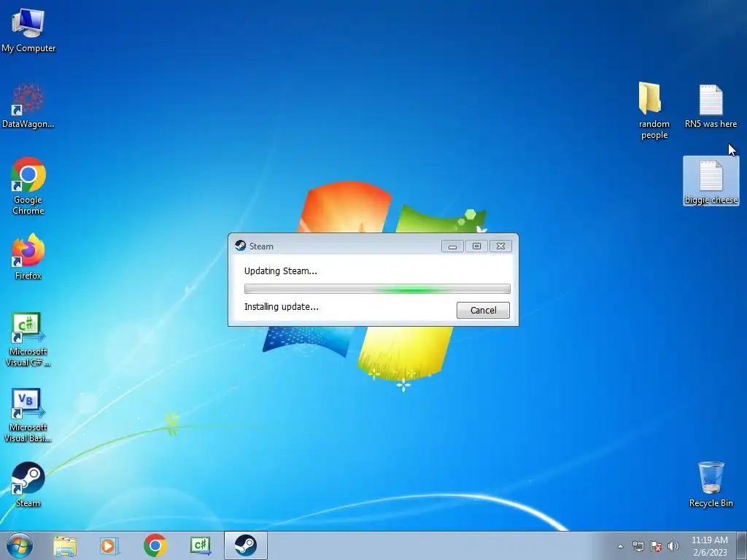Open the clock showing 11:19 AM
This screenshot has height=560, width=747.
point(710,546)
